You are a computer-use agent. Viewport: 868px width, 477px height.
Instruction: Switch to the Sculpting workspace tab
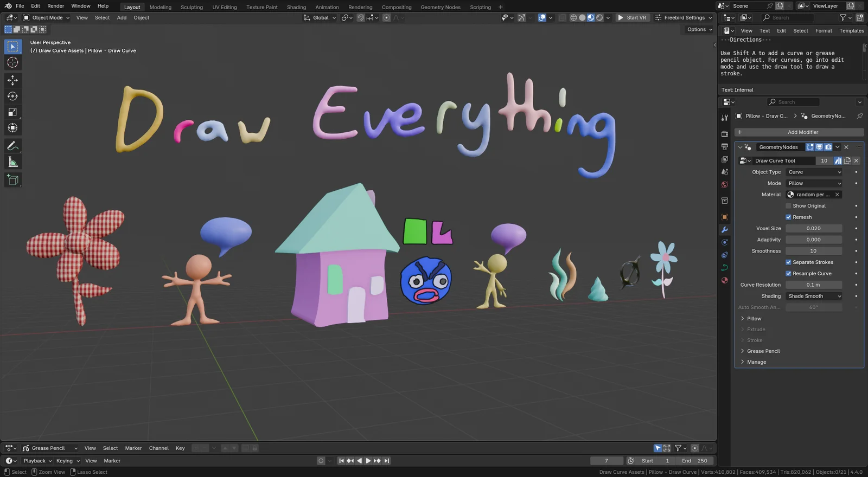(x=192, y=7)
